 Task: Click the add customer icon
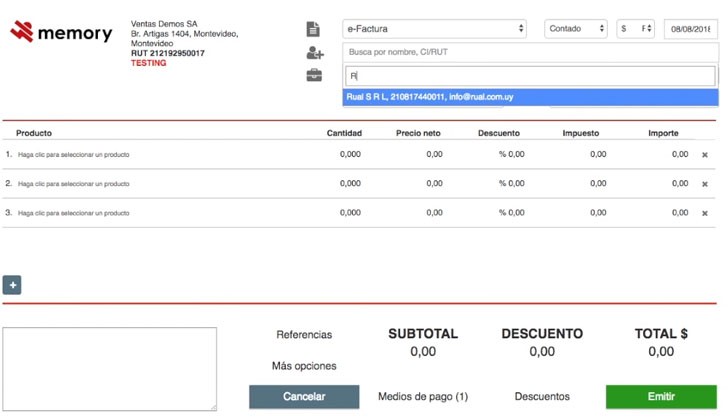(315, 53)
